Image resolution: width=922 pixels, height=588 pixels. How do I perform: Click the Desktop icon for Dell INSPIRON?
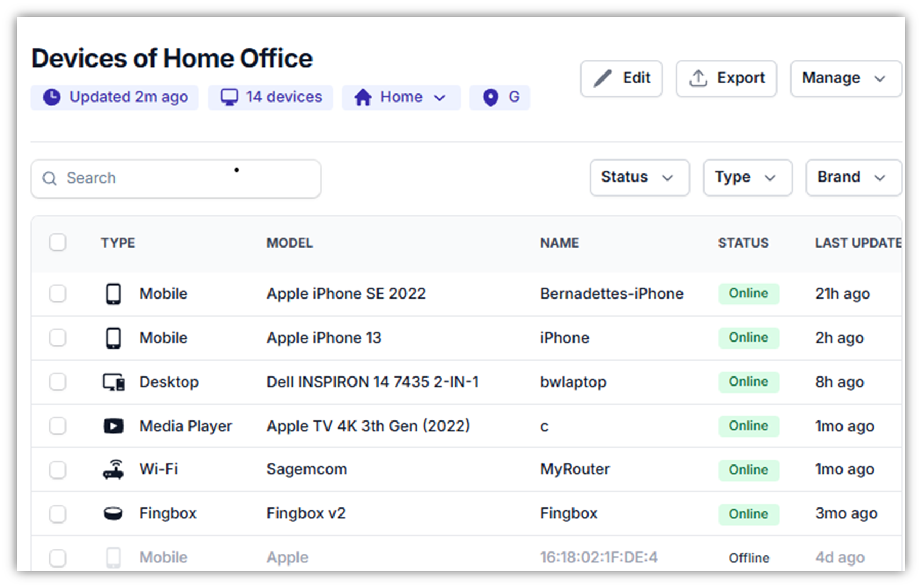113,382
